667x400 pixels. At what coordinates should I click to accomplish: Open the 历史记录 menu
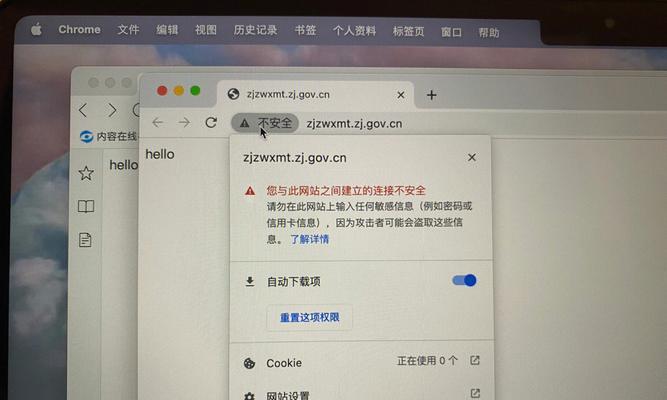[x=255, y=30]
